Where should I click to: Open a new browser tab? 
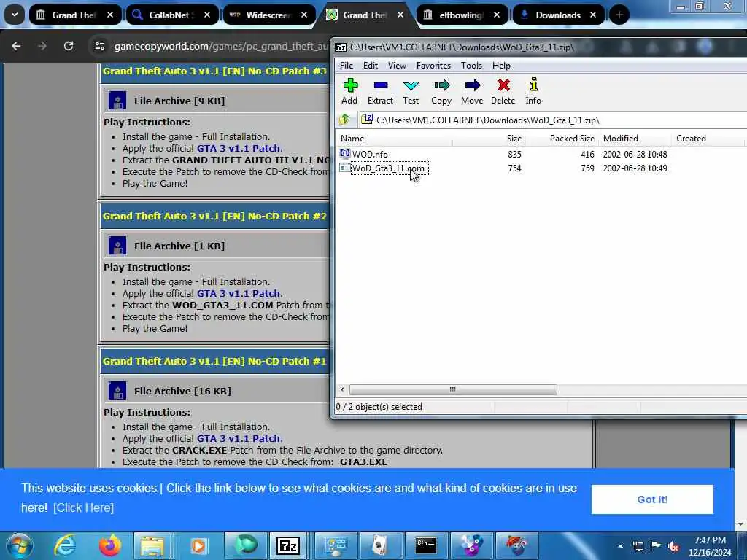tap(619, 15)
